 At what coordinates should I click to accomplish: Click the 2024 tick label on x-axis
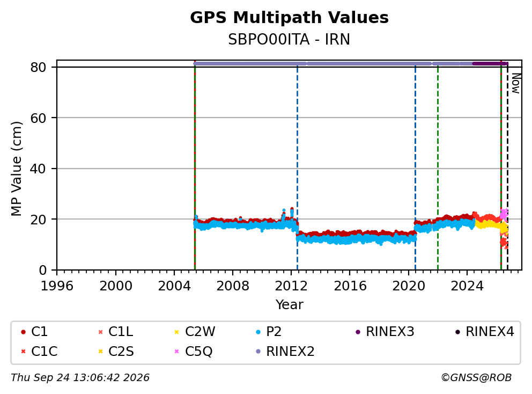[x=467, y=286]
